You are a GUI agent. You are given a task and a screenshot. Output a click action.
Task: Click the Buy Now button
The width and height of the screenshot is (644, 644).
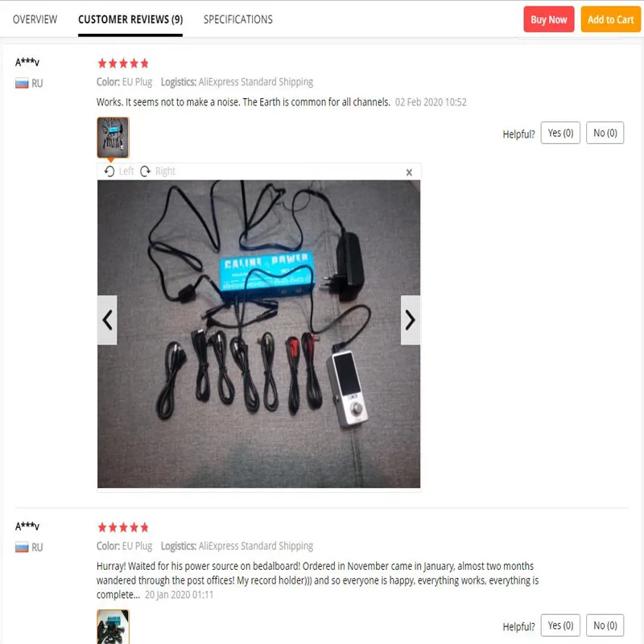pyautogui.click(x=549, y=19)
